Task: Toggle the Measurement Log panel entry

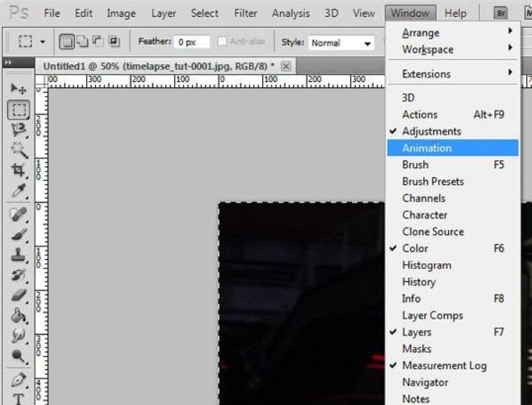Action: 453,366
